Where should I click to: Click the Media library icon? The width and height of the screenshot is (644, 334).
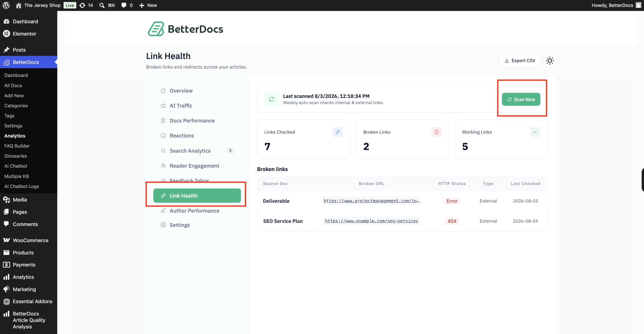pos(6,200)
